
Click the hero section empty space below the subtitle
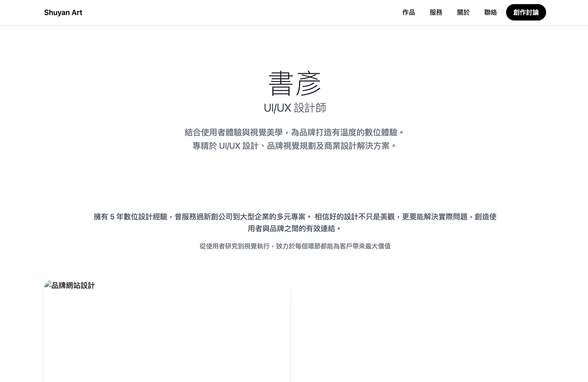click(294, 176)
